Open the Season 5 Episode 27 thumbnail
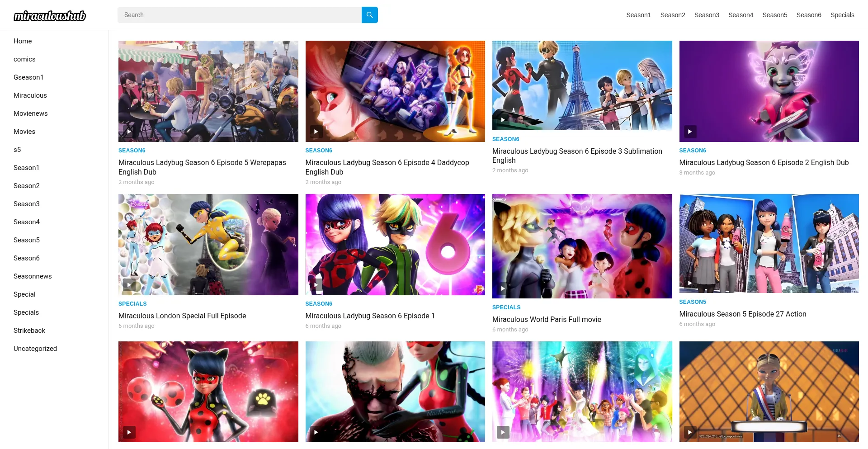 (x=769, y=244)
